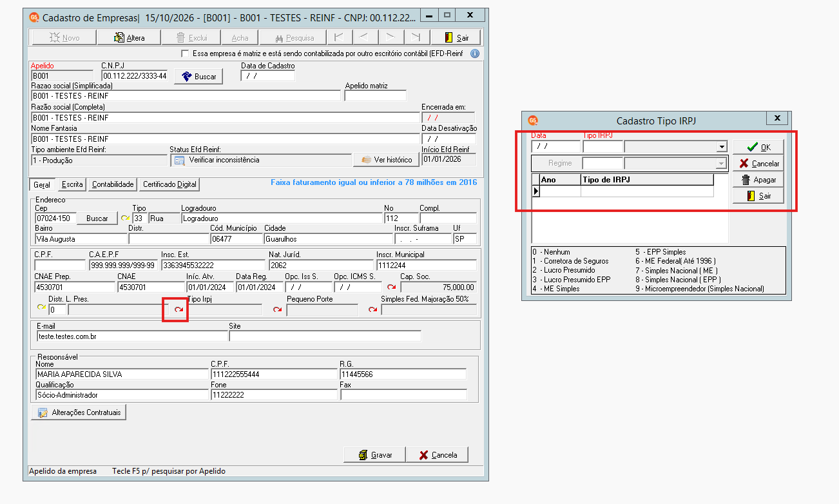Open the Contabilidade tab
This screenshot has height=504, width=839.
click(x=113, y=184)
